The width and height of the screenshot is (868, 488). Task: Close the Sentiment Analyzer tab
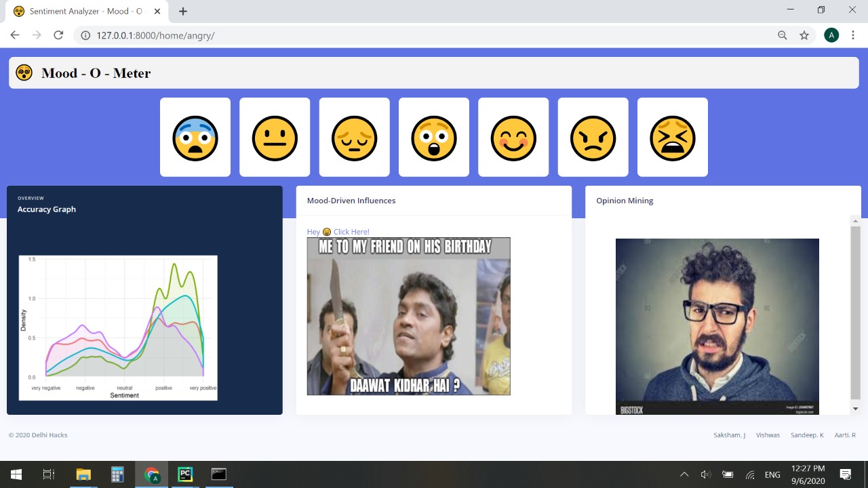[157, 11]
